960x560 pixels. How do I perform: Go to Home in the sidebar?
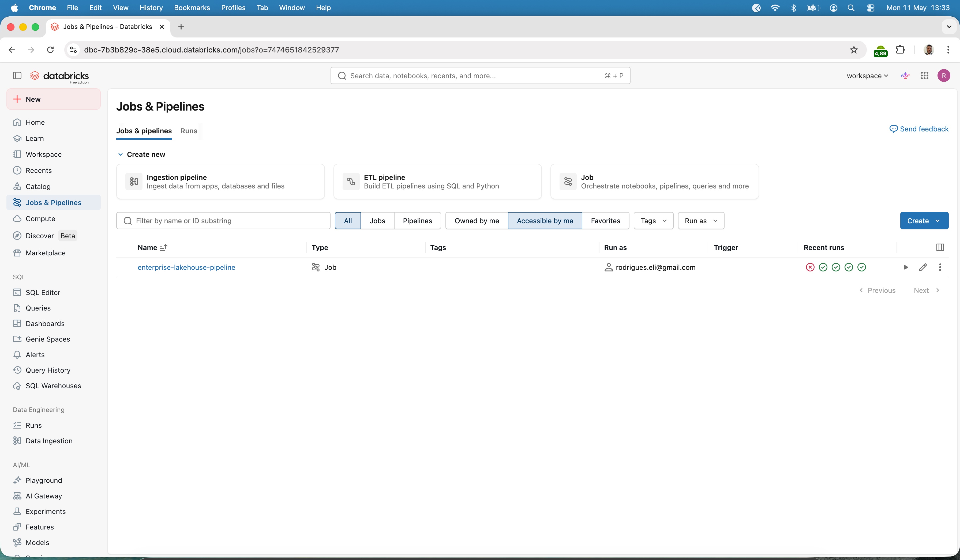click(x=53, y=122)
